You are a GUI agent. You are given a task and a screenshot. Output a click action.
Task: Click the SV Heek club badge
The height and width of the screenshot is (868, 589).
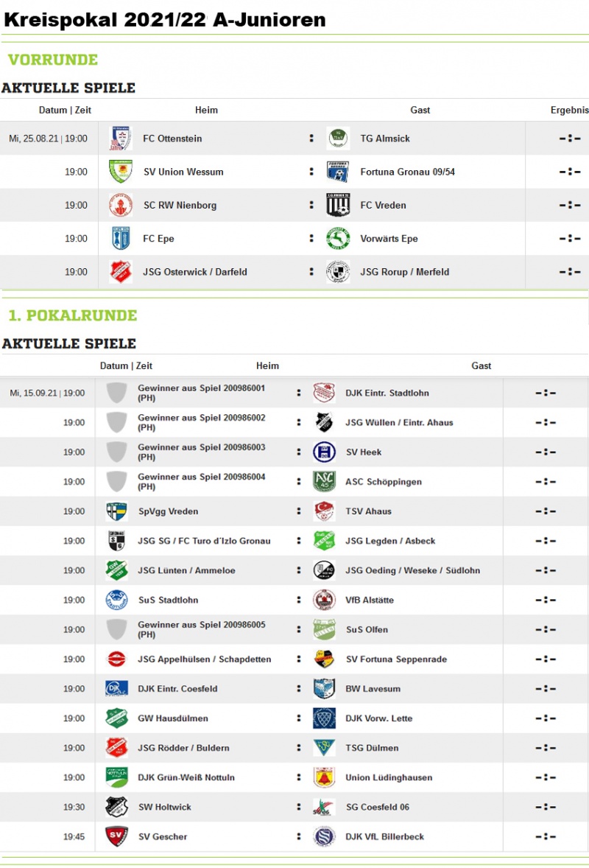click(x=324, y=452)
